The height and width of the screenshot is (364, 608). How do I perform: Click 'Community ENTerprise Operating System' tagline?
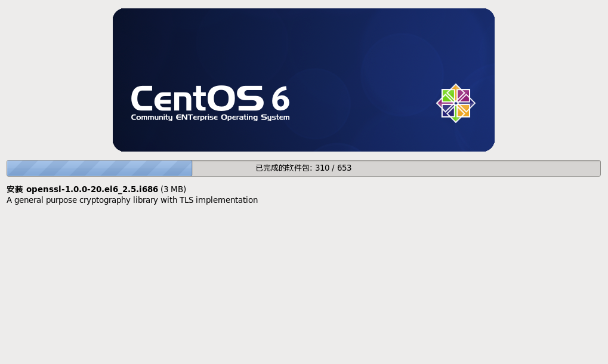[210, 118]
